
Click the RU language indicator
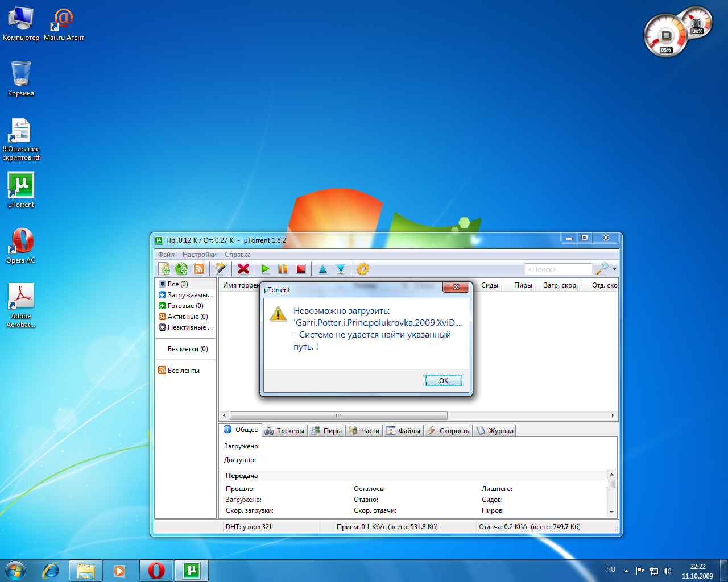pyautogui.click(x=611, y=569)
